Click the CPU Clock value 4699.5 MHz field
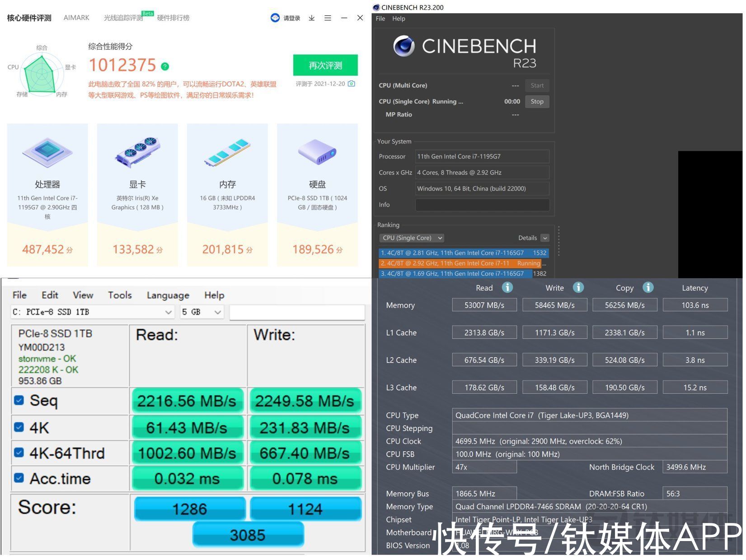The width and height of the screenshot is (746, 560). point(590,441)
